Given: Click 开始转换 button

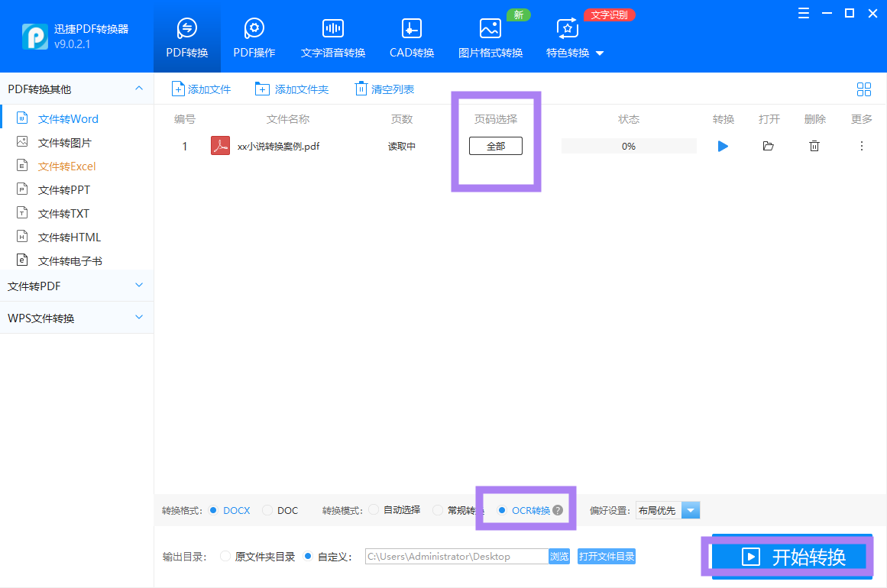Looking at the screenshot, I should [792, 557].
